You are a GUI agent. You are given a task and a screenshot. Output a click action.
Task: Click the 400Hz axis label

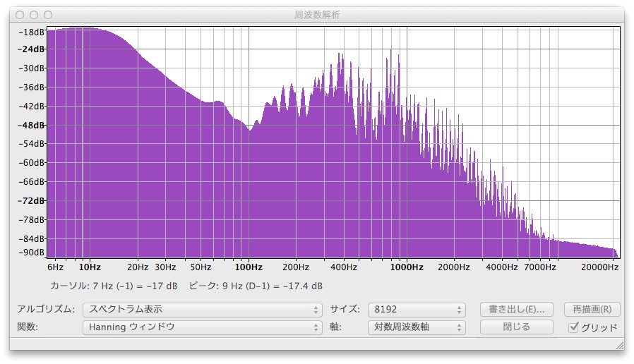coord(344,267)
